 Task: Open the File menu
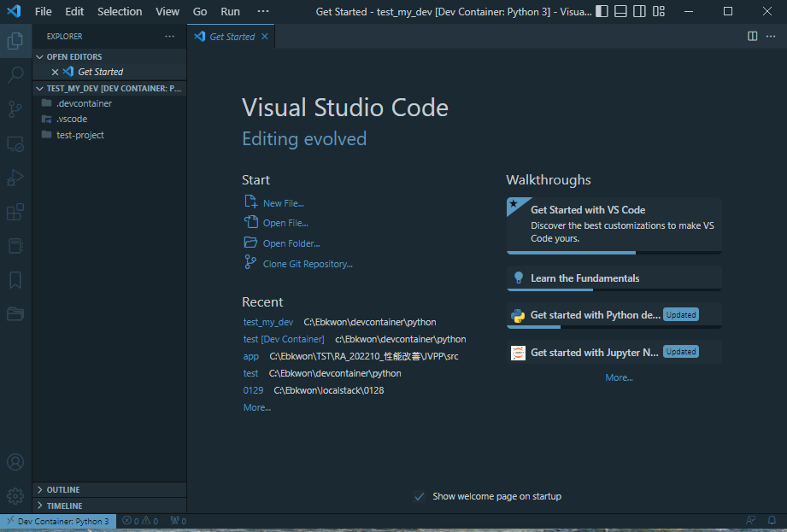pyautogui.click(x=44, y=11)
